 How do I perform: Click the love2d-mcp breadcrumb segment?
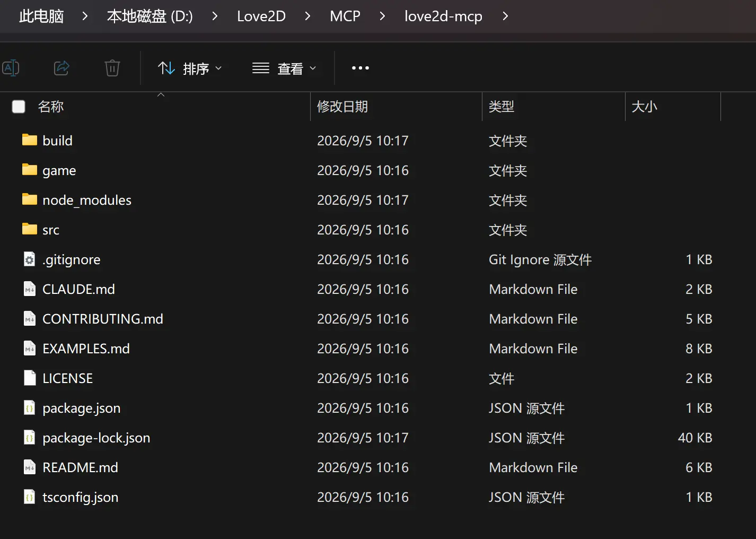coord(443,16)
